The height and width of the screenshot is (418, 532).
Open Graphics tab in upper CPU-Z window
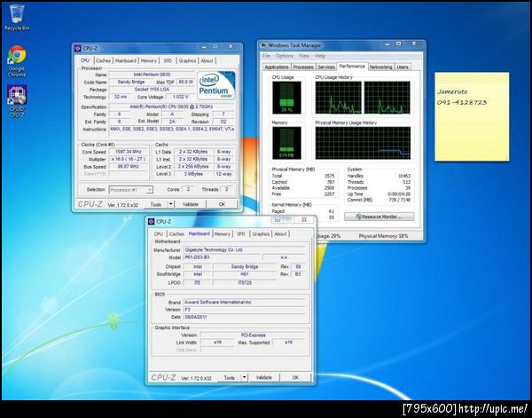[x=187, y=60]
